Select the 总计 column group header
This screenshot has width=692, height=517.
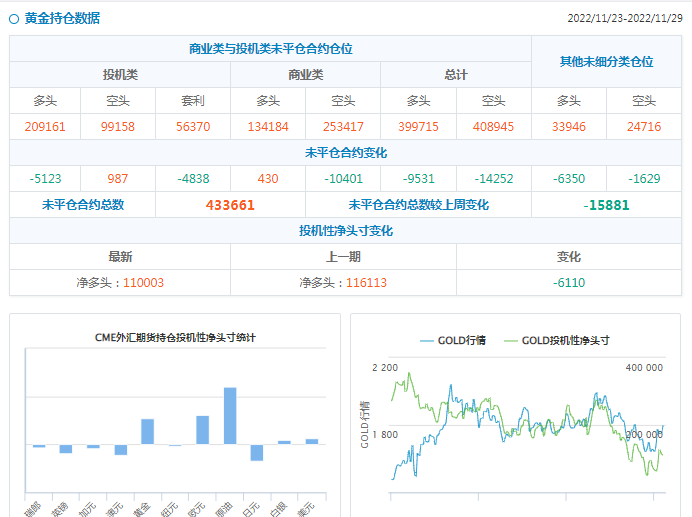click(x=455, y=75)
